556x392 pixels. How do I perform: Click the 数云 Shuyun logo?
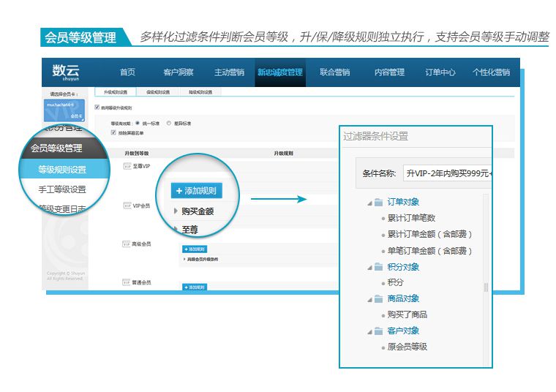click(x=66, y=72)
